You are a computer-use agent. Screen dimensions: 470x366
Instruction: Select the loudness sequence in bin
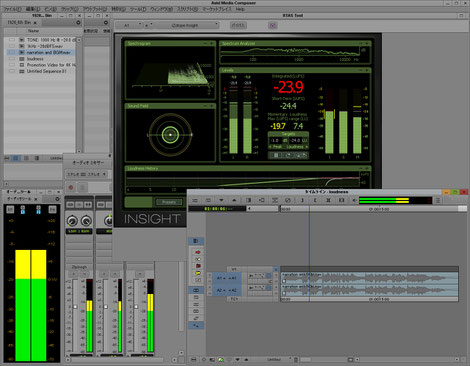[x=42, y=59]
